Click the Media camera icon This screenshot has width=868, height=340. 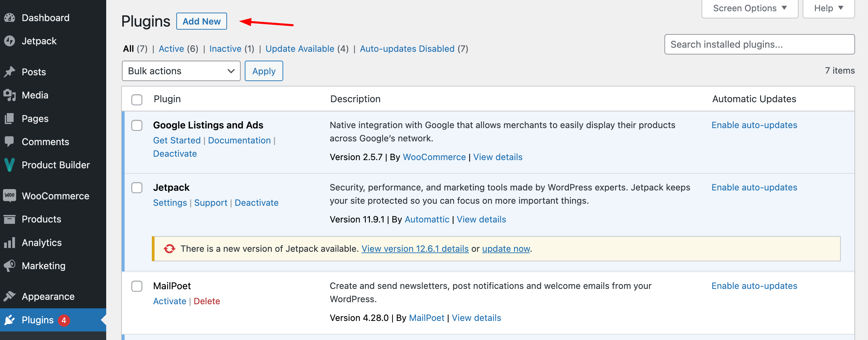coord(10,95)
